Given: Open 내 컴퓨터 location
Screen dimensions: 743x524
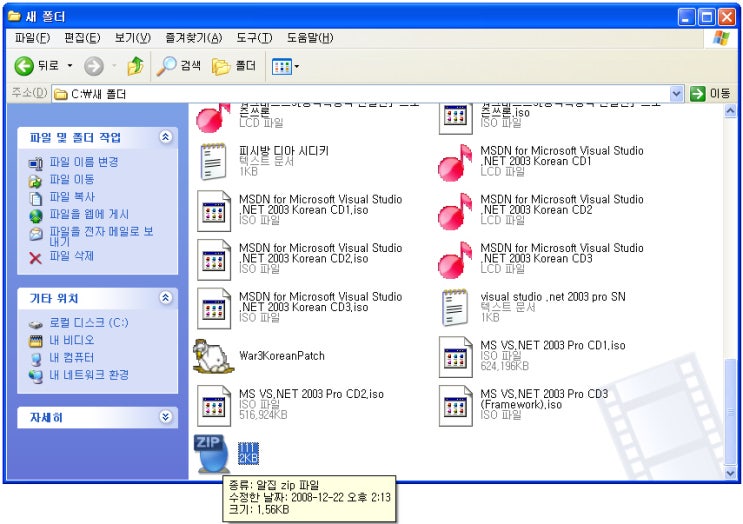Looking at the screenshot, I should [72, 357].
